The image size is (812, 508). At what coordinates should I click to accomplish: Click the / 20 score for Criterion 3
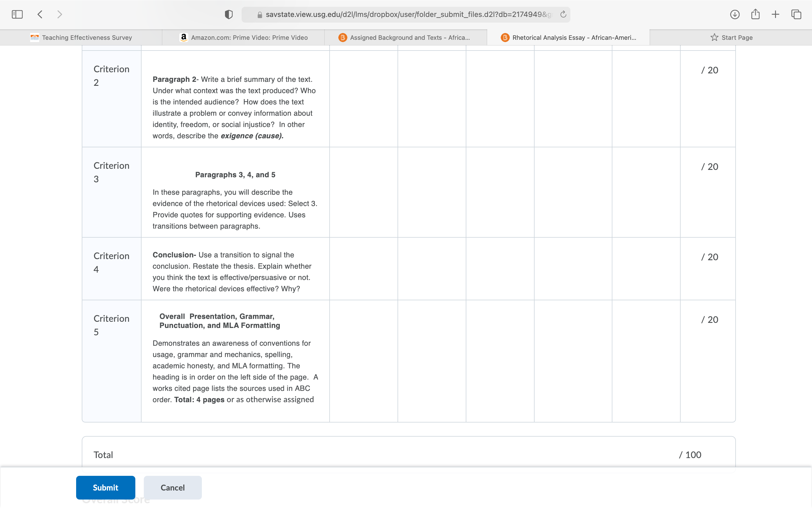(x=710, y=167)
